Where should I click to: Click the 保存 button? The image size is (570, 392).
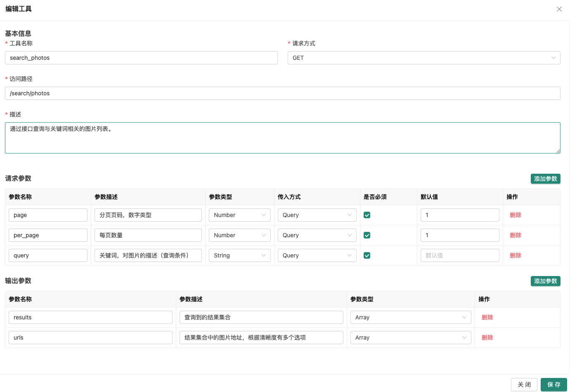[x=553, y=385]
